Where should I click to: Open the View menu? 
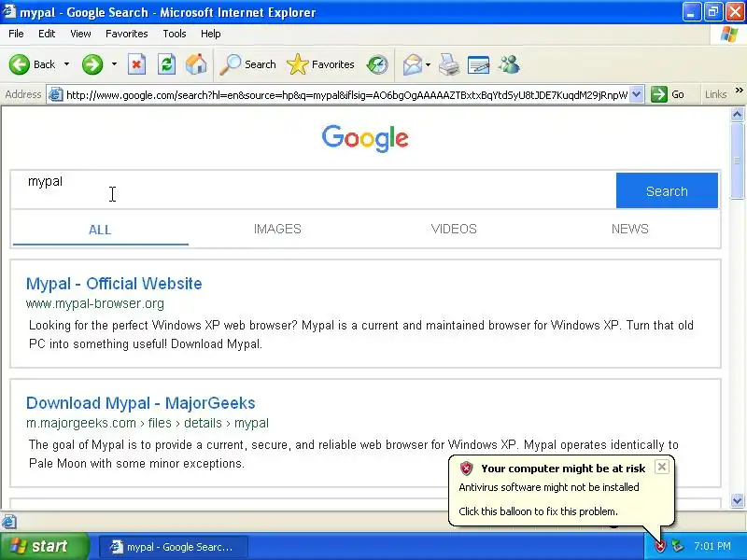(x=80, y=34)
